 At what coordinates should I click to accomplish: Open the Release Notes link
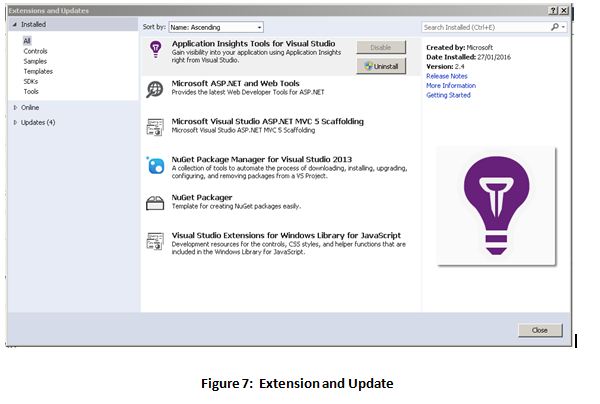pos(447,76)
